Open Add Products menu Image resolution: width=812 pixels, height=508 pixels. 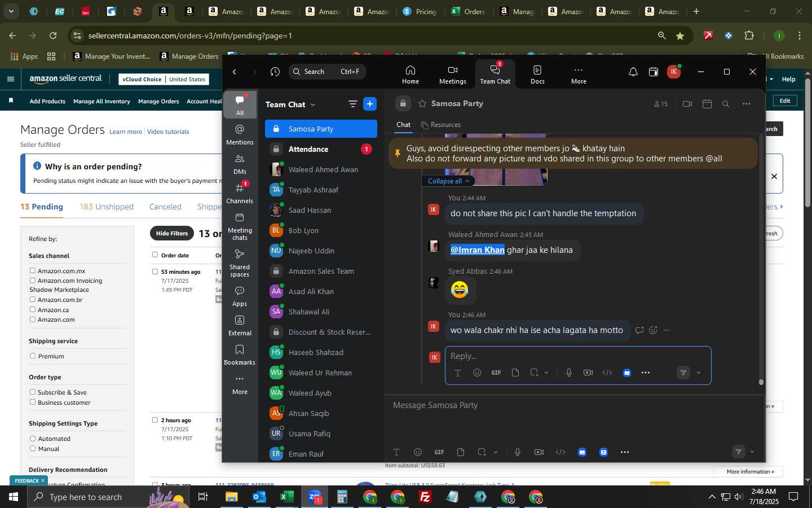coord(47,102)
